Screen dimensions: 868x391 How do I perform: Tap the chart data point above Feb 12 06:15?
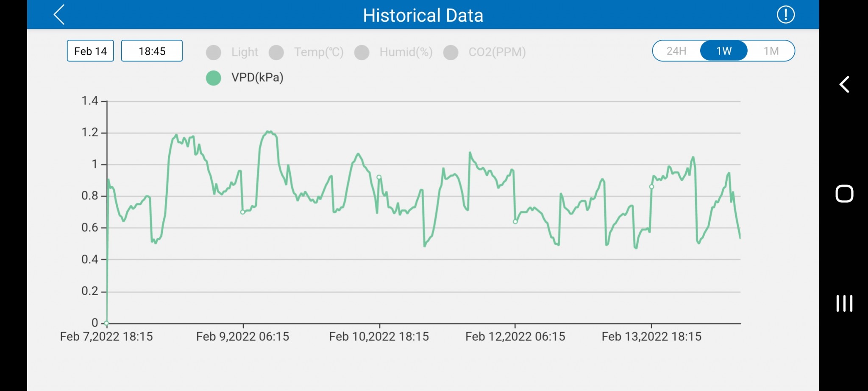515,221
